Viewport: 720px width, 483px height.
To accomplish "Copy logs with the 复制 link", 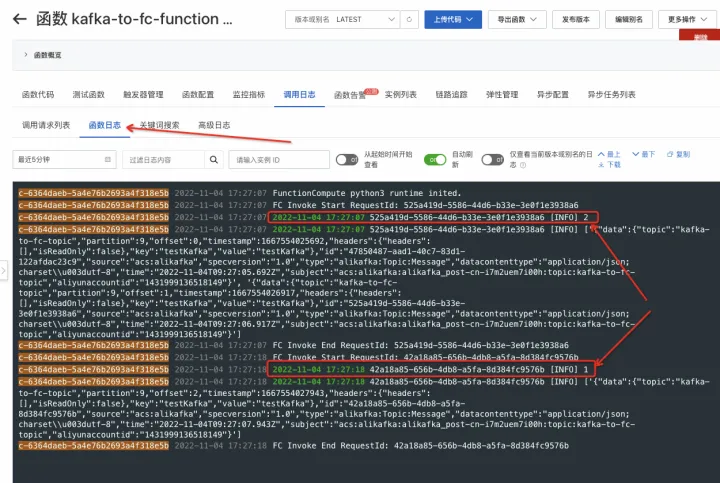I will click(679, 154).
